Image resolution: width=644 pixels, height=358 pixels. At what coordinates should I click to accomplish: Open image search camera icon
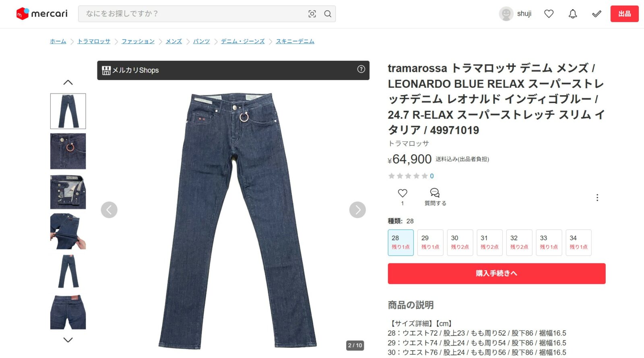click(312, 14)
